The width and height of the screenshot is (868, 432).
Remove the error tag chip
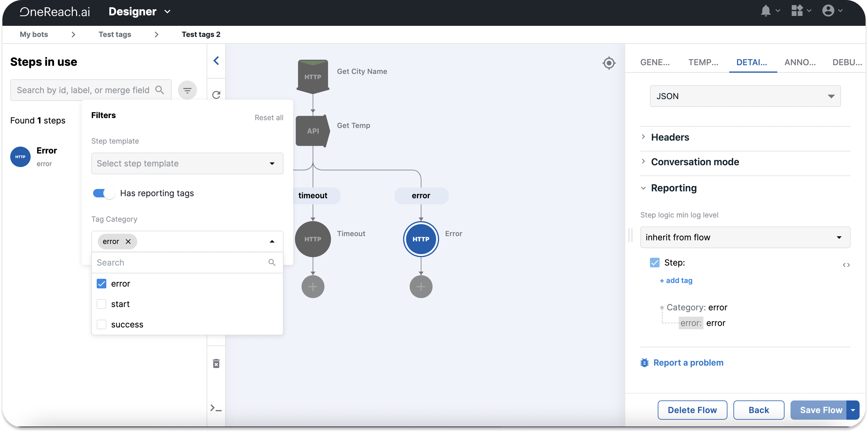point(128,242)
